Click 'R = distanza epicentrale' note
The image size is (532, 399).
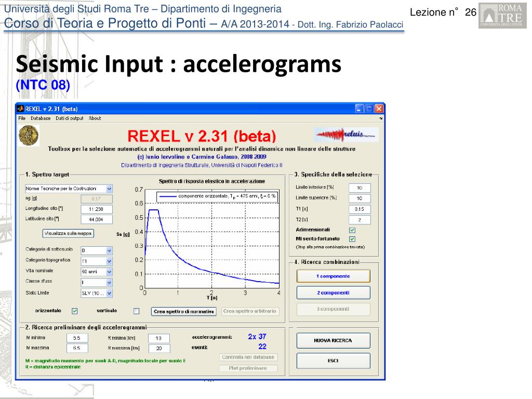pos(53,367)
